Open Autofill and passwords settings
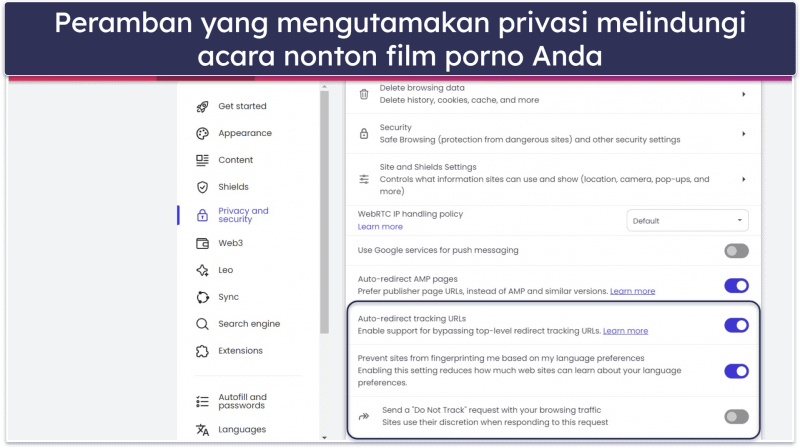This screenshot has height=448, width=800. [242, 401]
